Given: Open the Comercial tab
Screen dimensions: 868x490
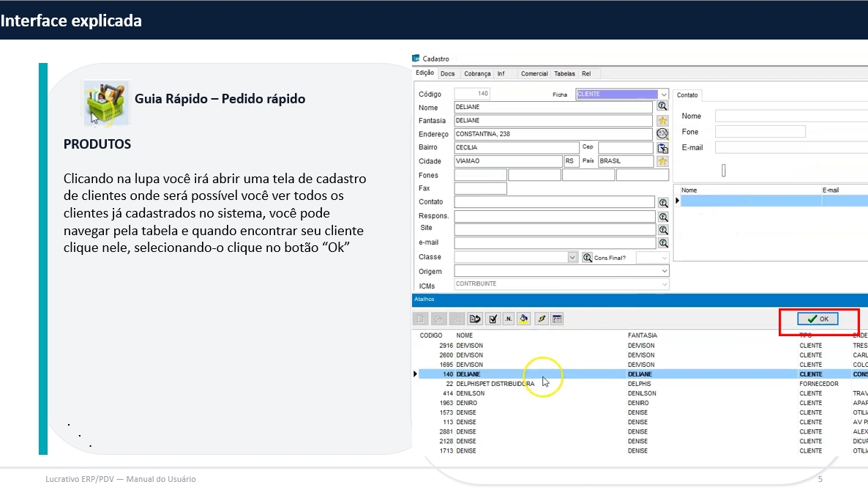Looking at the screenshot, I should tap(534, 74).
